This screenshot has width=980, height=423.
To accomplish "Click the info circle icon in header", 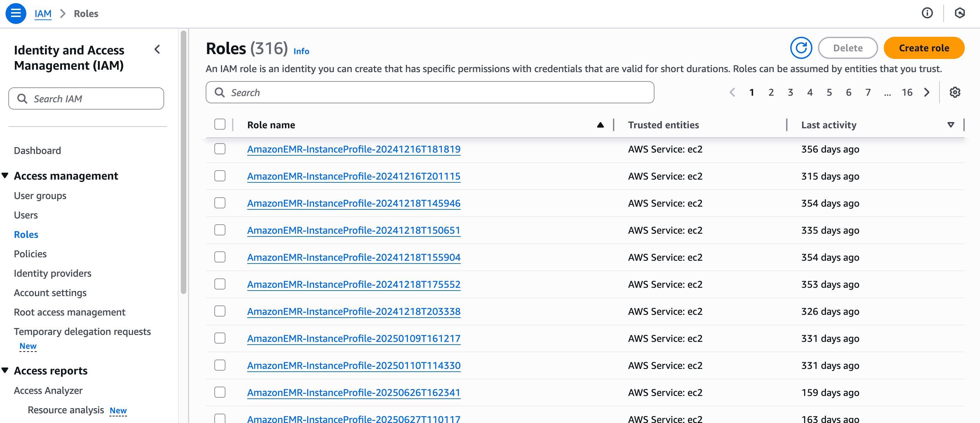I will (x=927, y=13).
